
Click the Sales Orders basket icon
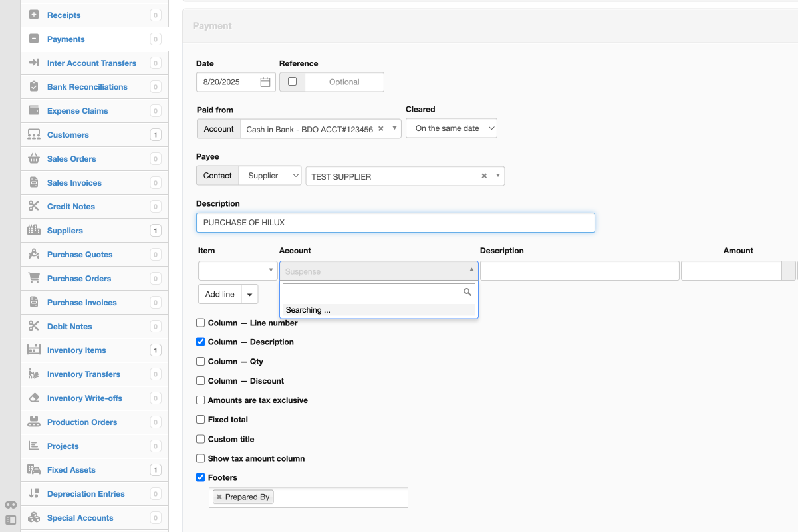pyautogui.click(x=34, y=159)
